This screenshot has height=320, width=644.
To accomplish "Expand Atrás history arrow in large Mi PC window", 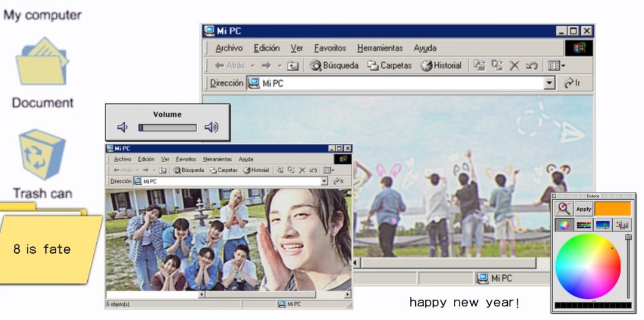I will click(x=253, y=66).
